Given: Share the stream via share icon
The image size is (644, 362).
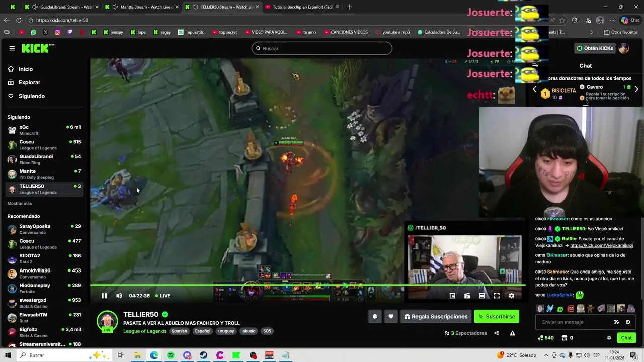Looking at the screenshot, I should coord(497,333).
